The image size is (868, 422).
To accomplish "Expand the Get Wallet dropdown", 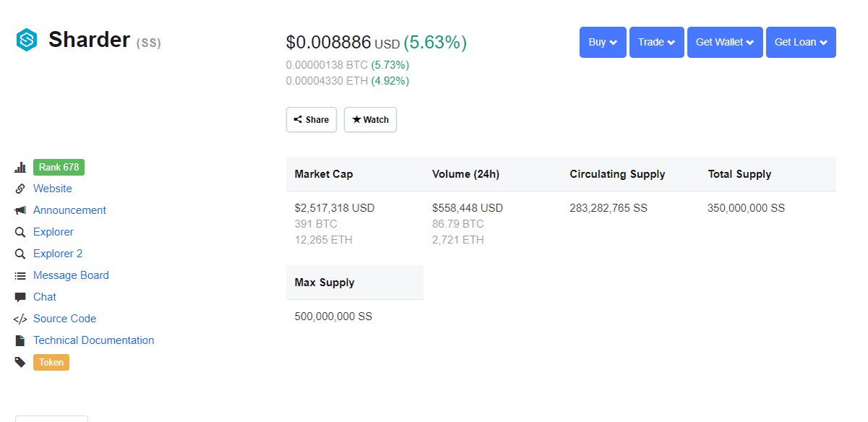I will tap(725, 42).
